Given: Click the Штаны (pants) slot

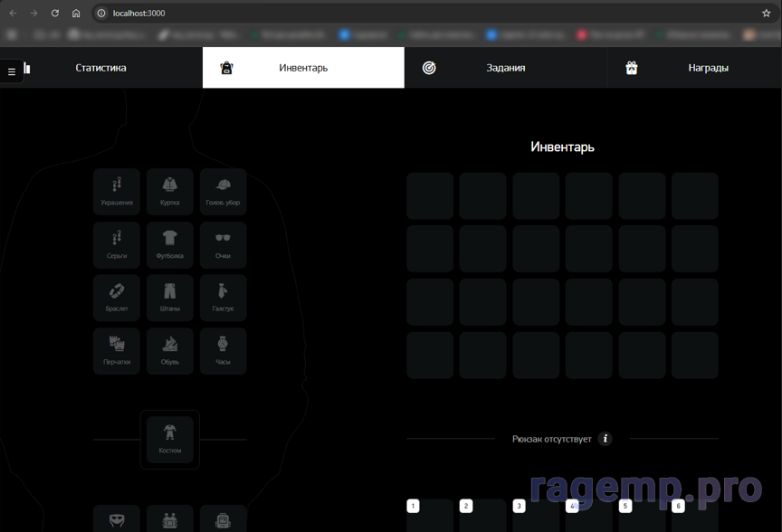Looking at the screenshot, I should pos(169,298).
